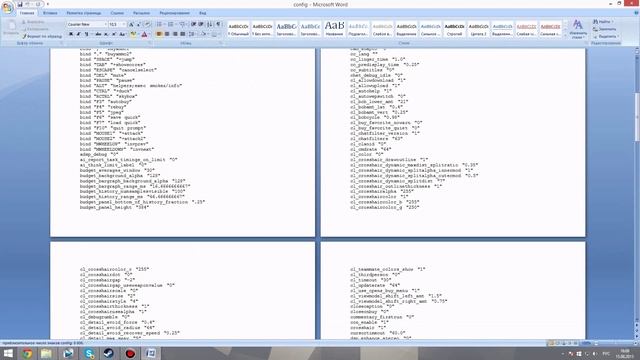This screenshot has width=640, height=360.
Task: Increase paragraph indent
Action: [x=201, y=24]
